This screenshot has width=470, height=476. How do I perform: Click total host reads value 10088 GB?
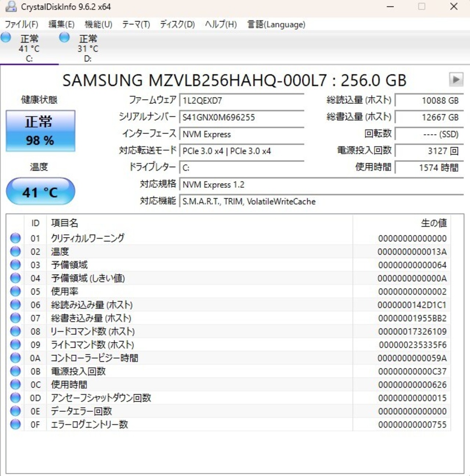tap(429, 100)
